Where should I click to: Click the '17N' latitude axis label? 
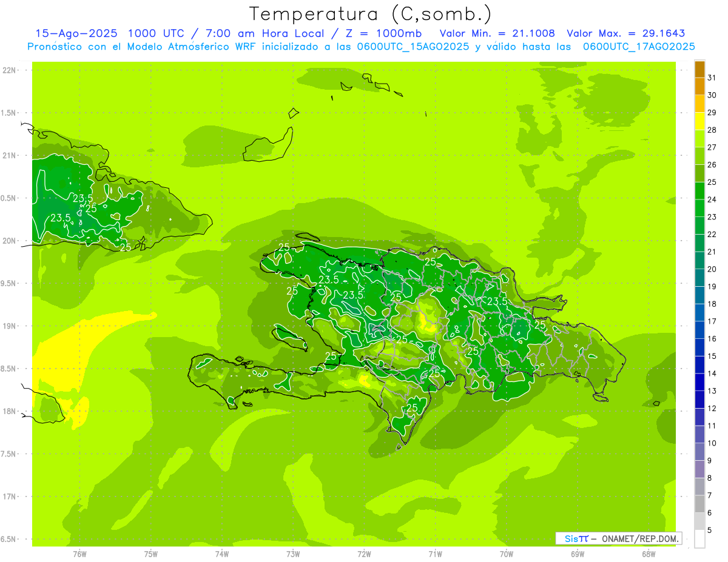pos(9,497)
